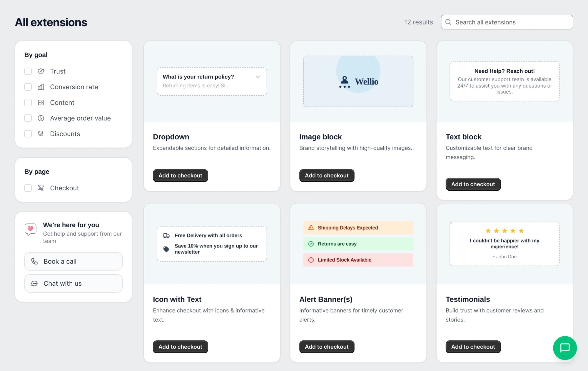Screen dimensions: 588x371
Task: Check the Content goal filter
Action: click(x=28, y=102)
